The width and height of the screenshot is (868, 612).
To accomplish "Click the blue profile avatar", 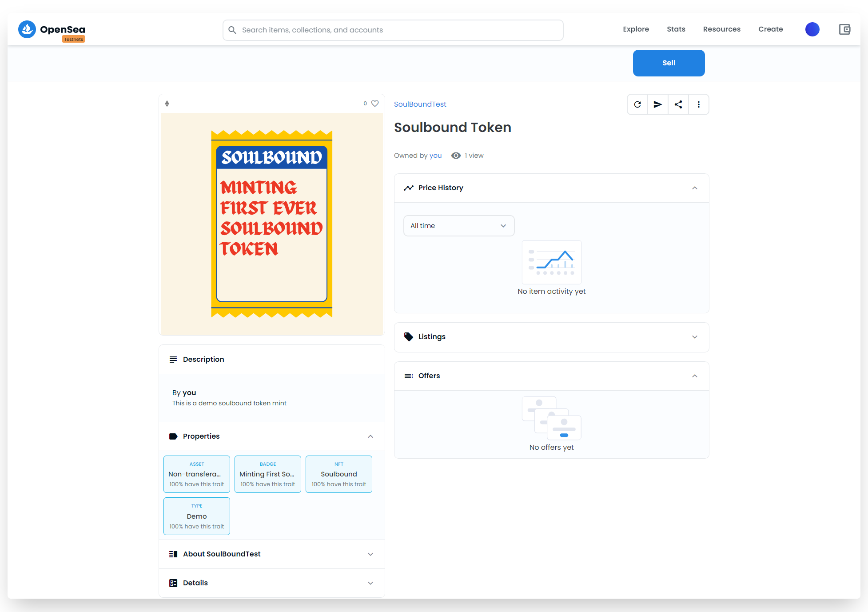I will pos(812,29).
